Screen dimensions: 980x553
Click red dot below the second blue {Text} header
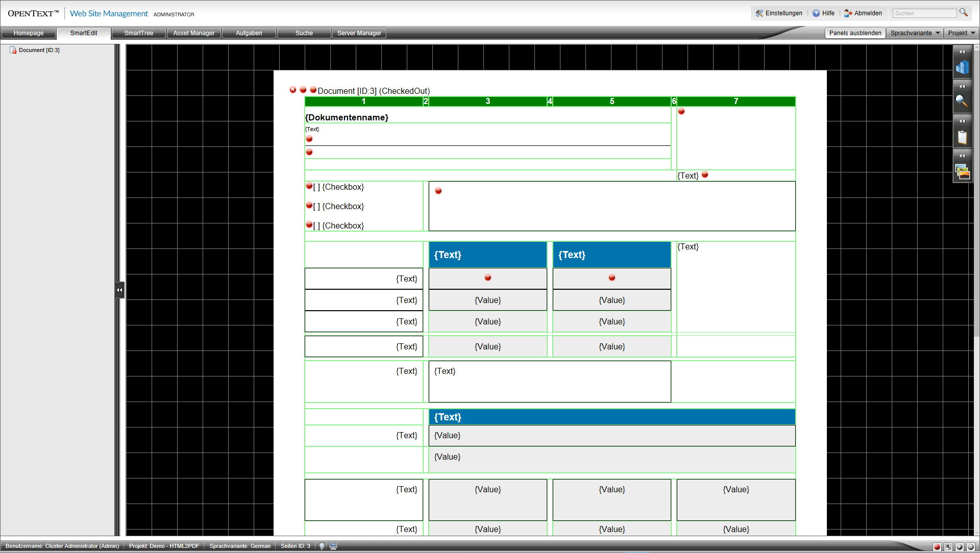pyautogui.click(x=612, y=278)
